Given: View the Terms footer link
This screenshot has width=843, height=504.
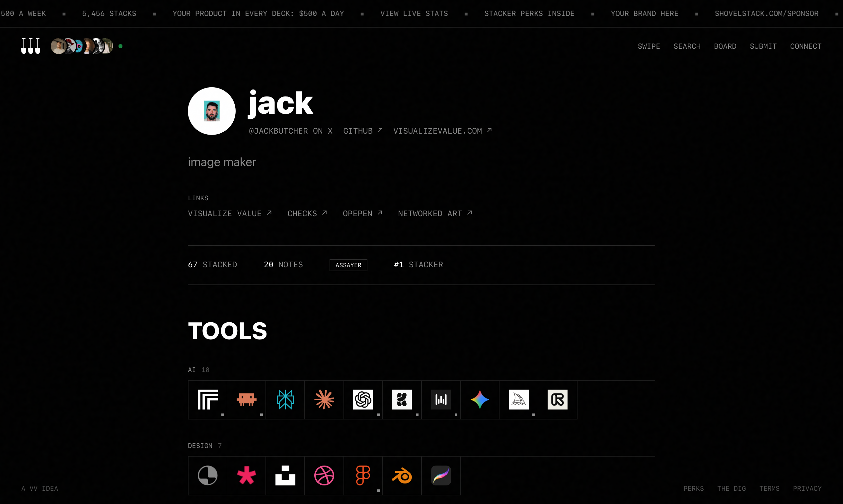Looking at the screenshot, I should coord(769,488).
